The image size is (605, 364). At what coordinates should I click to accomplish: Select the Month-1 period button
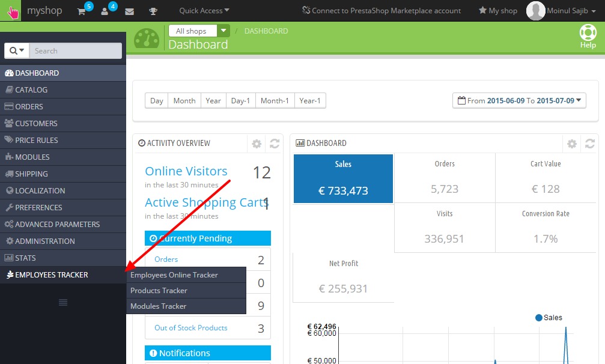click(275, 101)
